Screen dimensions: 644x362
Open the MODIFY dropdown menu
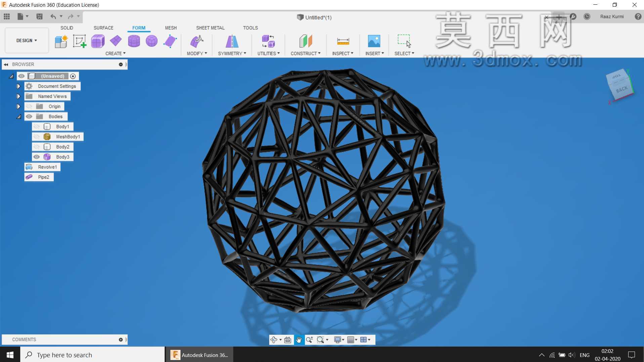(197, 53)
